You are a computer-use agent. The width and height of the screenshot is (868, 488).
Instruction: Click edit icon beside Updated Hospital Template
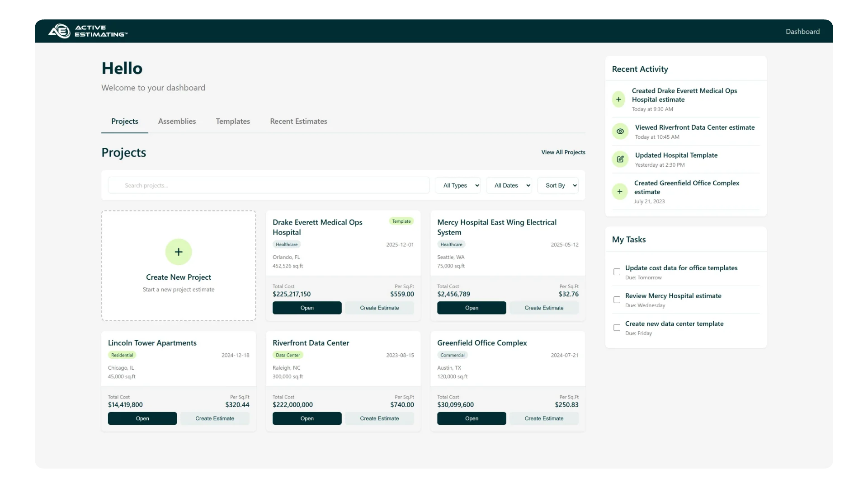(x=620, y=159)
